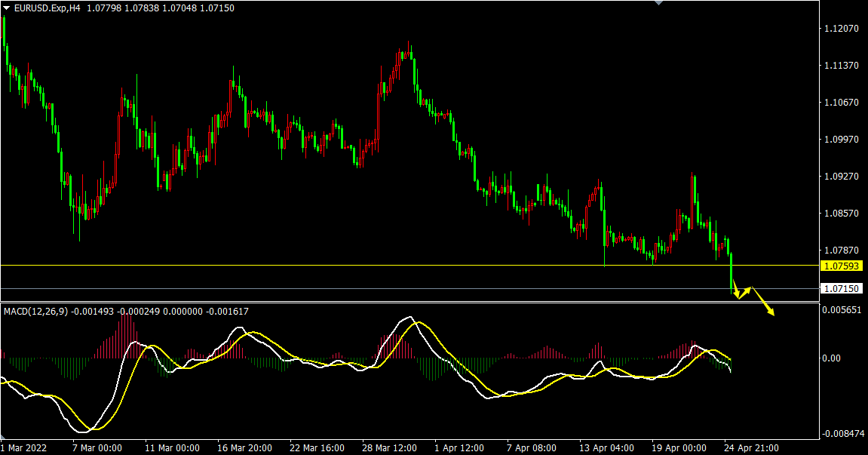
Task: Click the 1 Mar 2022 date label
Action: tap(25, 447)
